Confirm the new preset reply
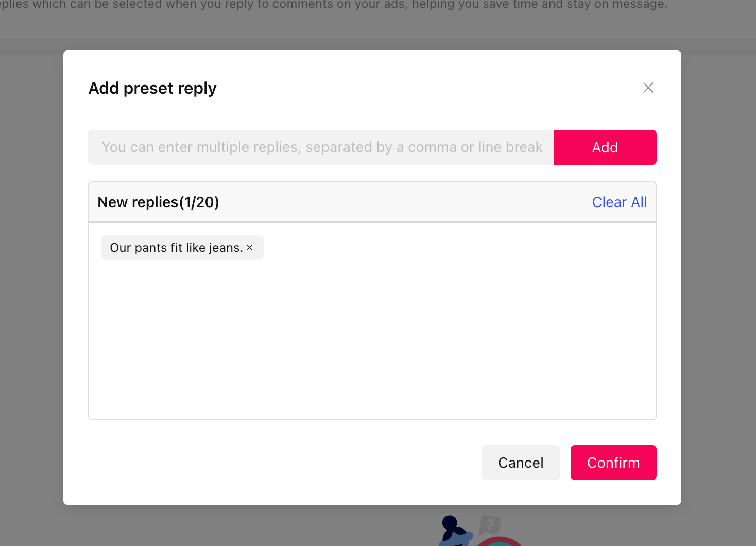The image size is (756, 546). 613,463
